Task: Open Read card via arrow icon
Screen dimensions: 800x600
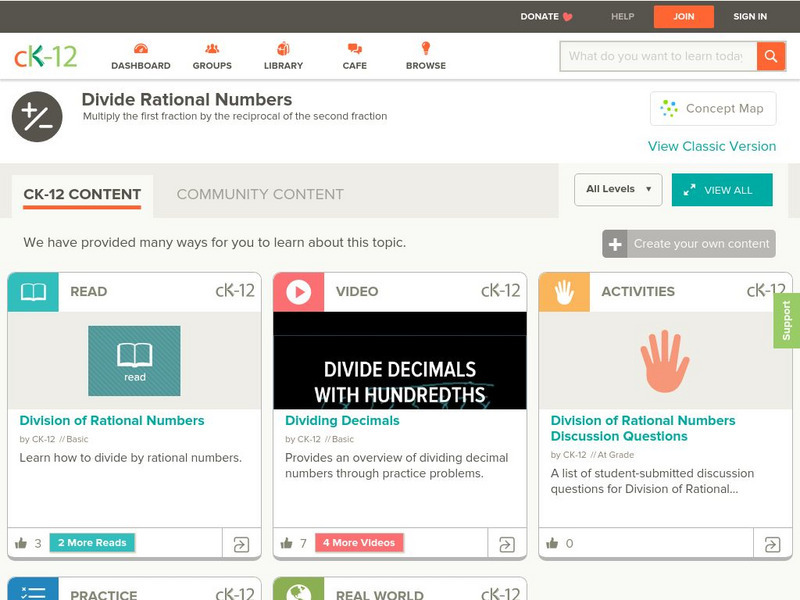Action: 241,544
